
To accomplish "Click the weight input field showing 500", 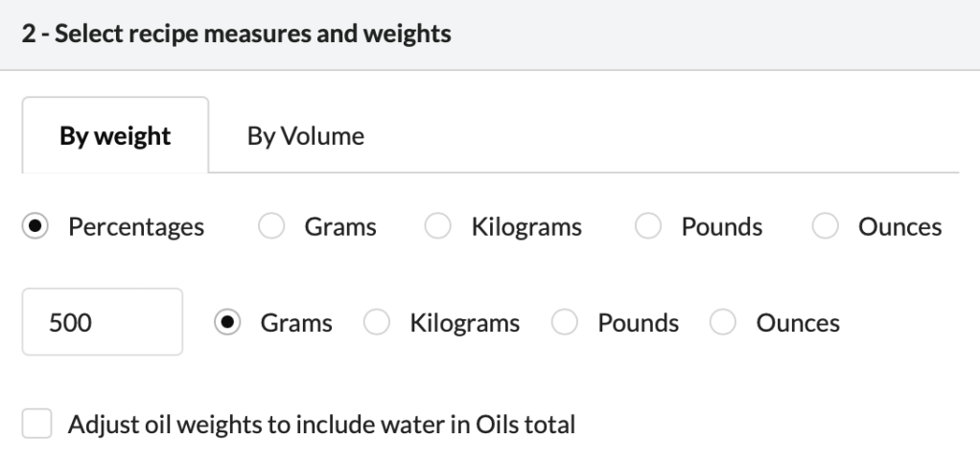I will [x=102, y=323].
